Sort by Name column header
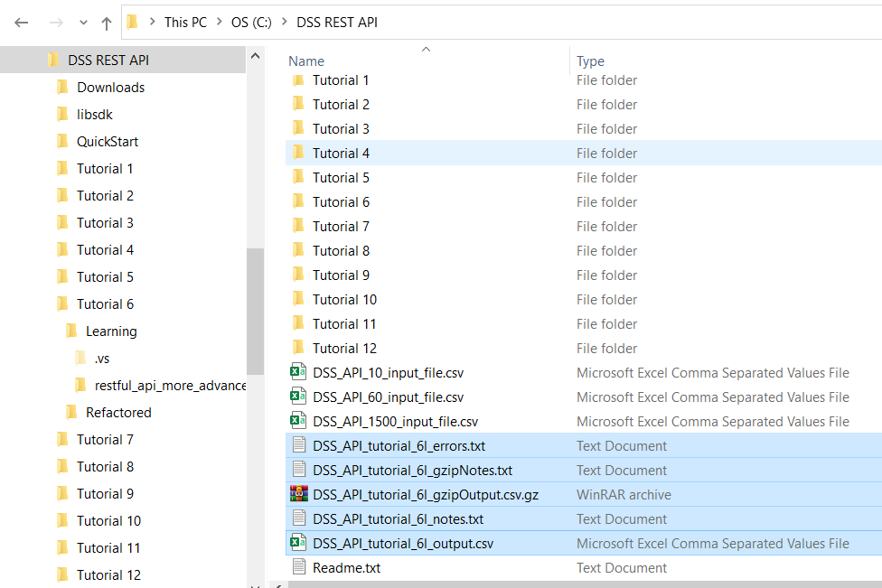Viewport: 882px width, 588px height. click(x=306, y=61)
